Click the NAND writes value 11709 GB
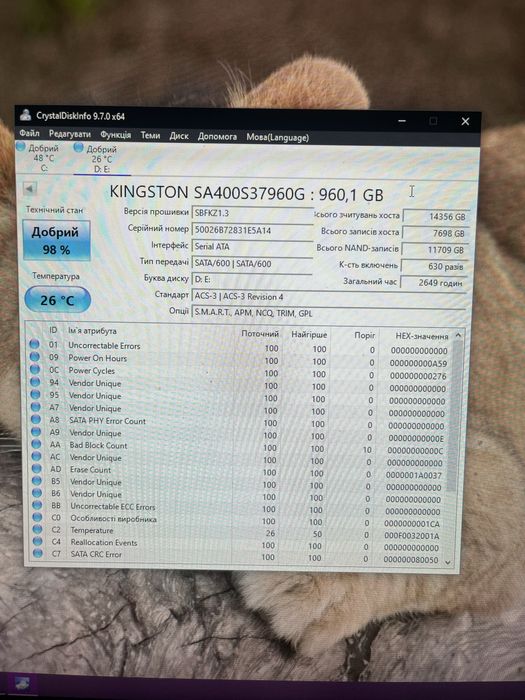This screenshot has height=700, width=525. point(434,250)
